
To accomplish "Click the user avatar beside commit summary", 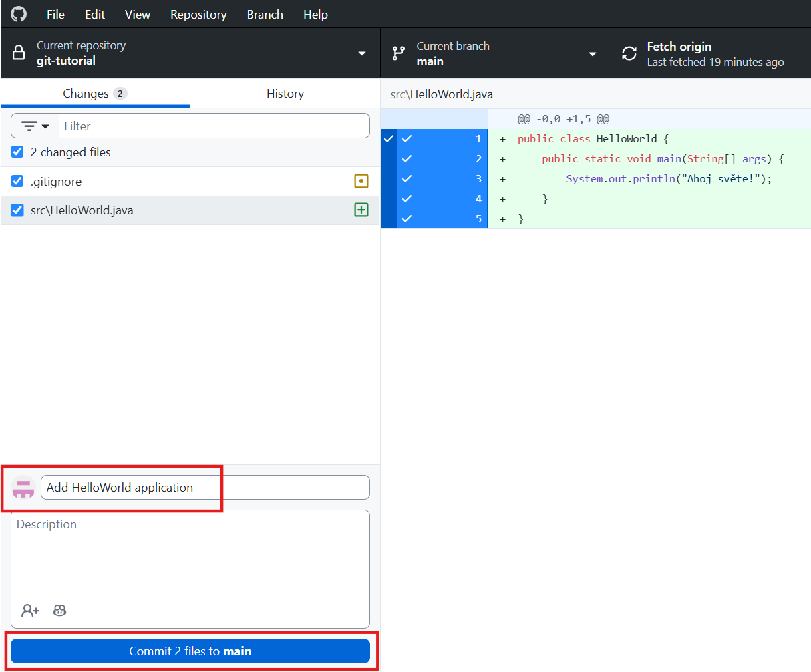I will coord(23,488).
